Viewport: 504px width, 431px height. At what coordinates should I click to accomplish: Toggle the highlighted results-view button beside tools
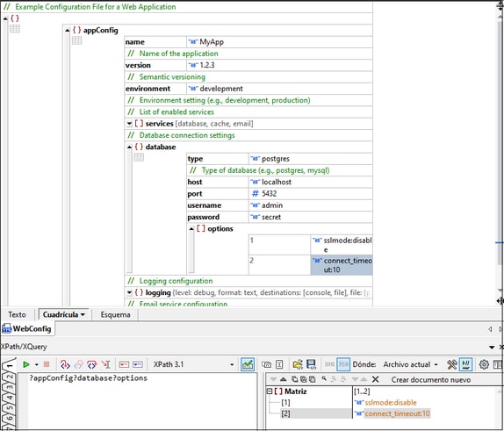tap(465, 364)
